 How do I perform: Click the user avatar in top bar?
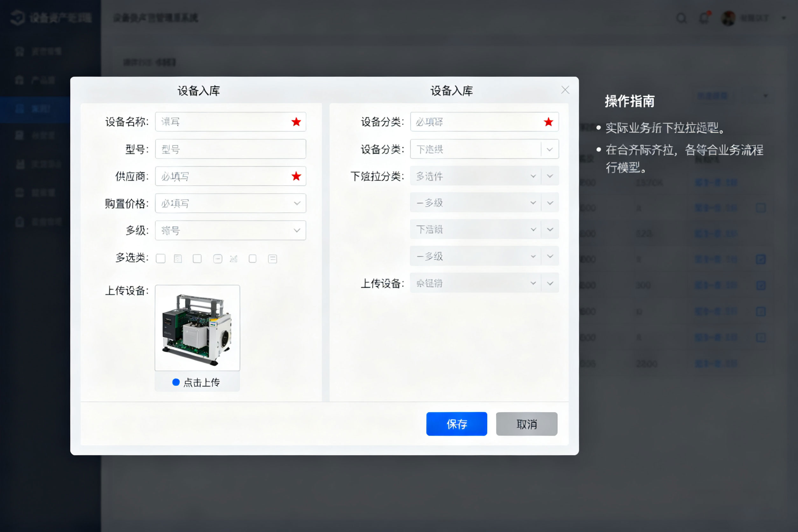click(x=728, y=18)
